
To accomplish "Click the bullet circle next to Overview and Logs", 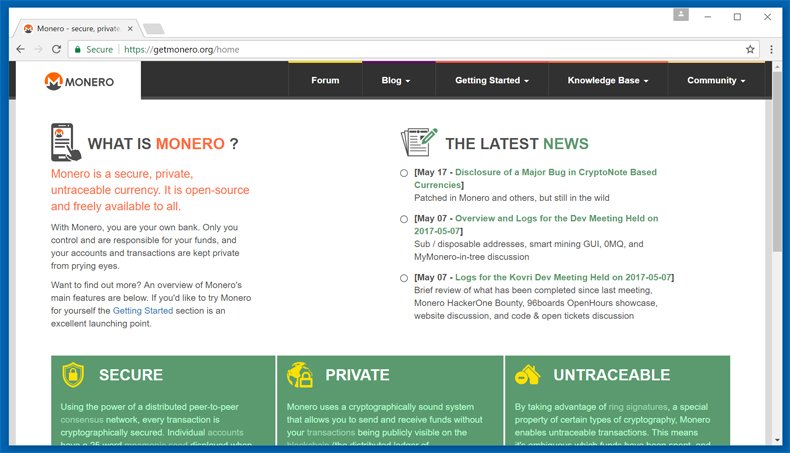I will click(x=404, y=219).
